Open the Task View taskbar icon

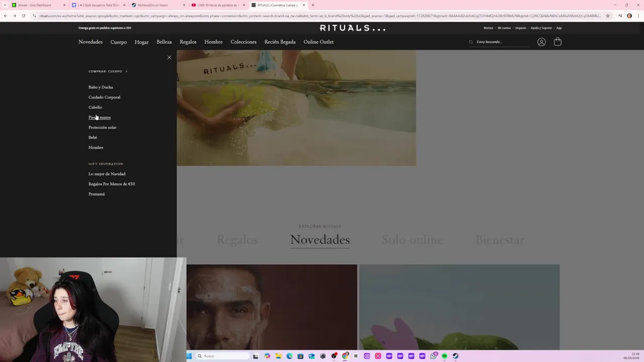(256, 356)
